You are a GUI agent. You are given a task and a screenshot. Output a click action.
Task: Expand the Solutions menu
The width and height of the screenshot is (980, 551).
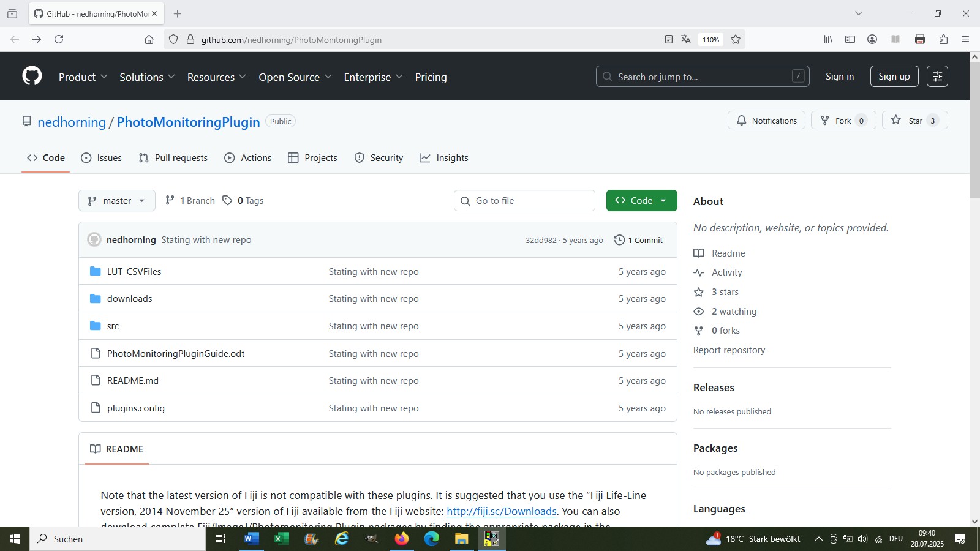pos(147,77)
